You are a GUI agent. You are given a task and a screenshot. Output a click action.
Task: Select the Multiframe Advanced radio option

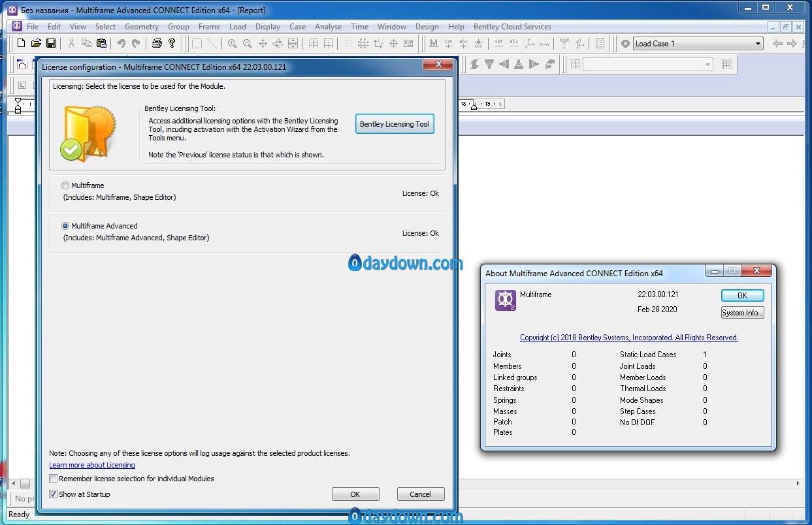pyautogui.click(x=65, y=226)
